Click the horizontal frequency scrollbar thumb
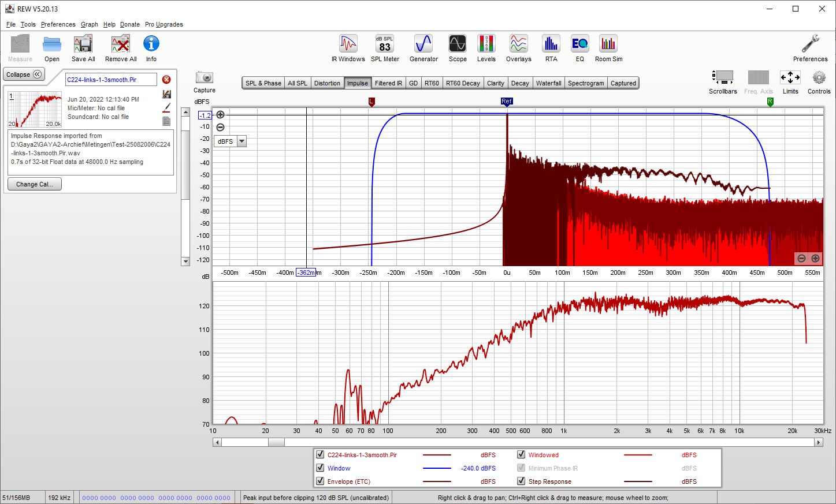This screenshot has width=836, height=504. coord(276,442)
